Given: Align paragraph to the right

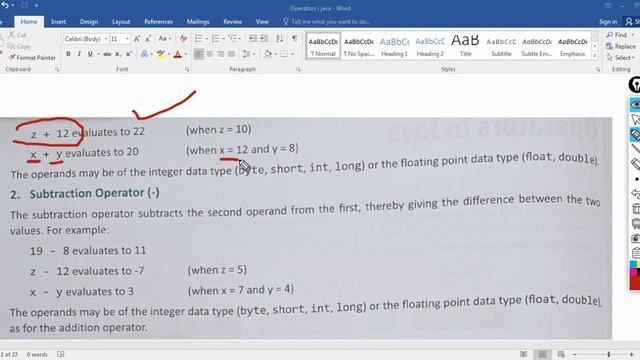Looking at the screenshot, I should (x=221, y=54).
